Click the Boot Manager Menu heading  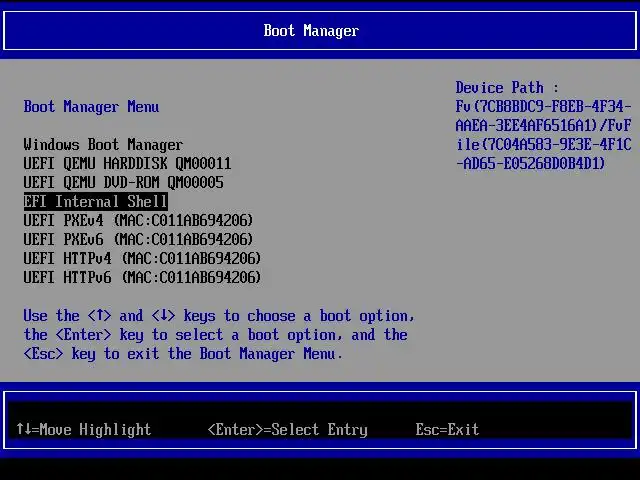[91, 107]
